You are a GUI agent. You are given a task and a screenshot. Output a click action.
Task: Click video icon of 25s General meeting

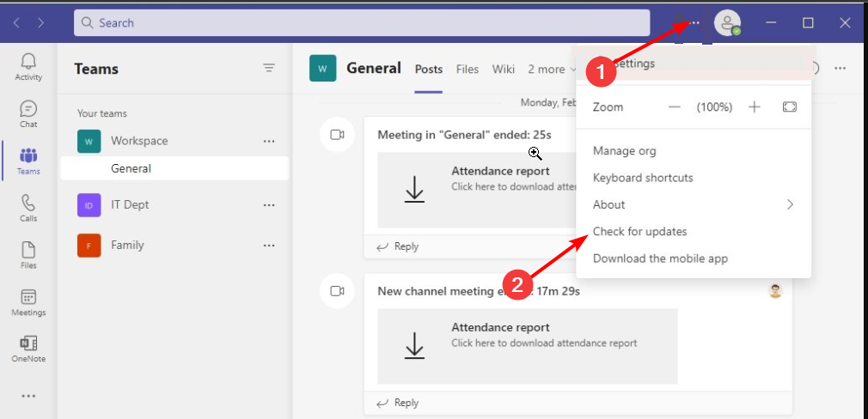coord(337,134)
